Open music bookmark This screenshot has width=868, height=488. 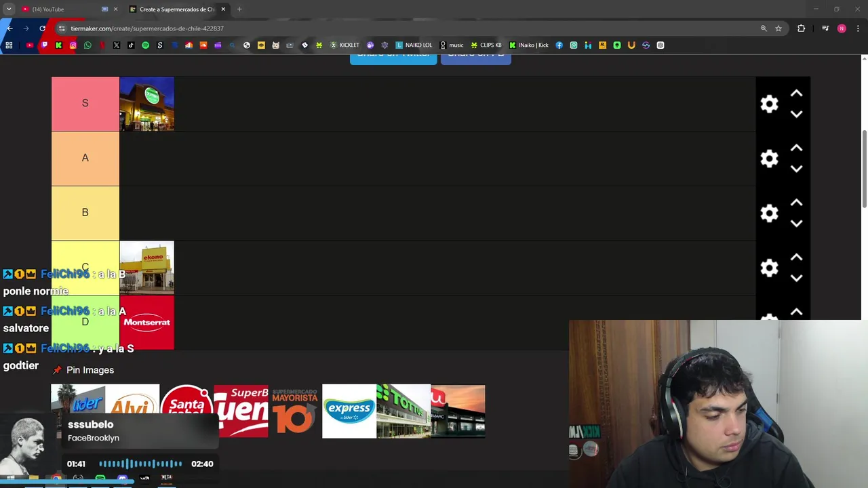(451, 45)
